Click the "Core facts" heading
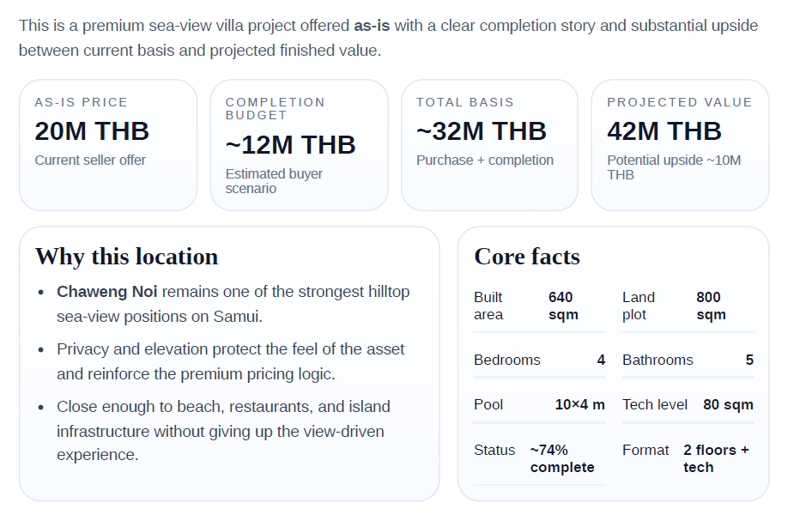 click(527, 257)
